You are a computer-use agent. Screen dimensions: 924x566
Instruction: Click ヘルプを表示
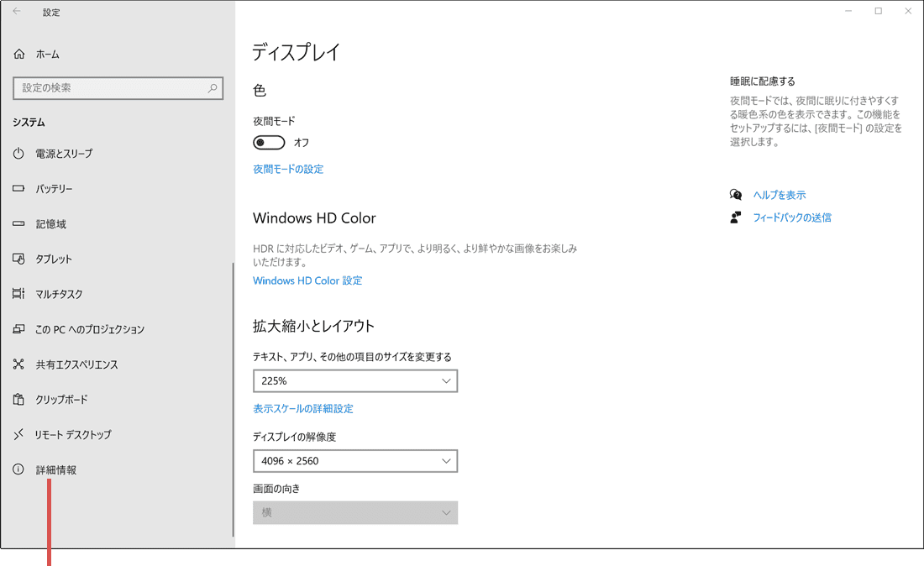click(x=780, y=194)
